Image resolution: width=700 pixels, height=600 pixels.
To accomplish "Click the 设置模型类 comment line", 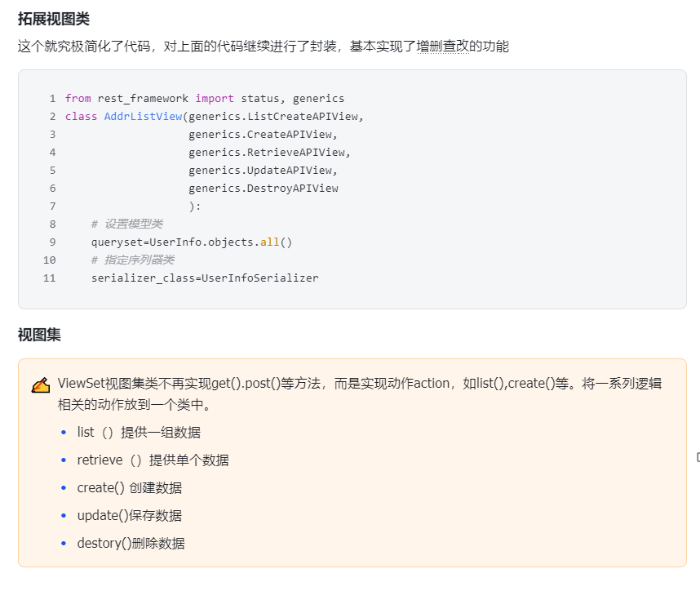I will (127, 224).
